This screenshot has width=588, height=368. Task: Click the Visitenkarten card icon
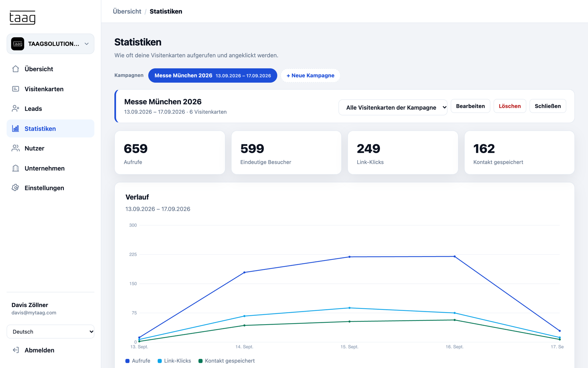point(15,89)
